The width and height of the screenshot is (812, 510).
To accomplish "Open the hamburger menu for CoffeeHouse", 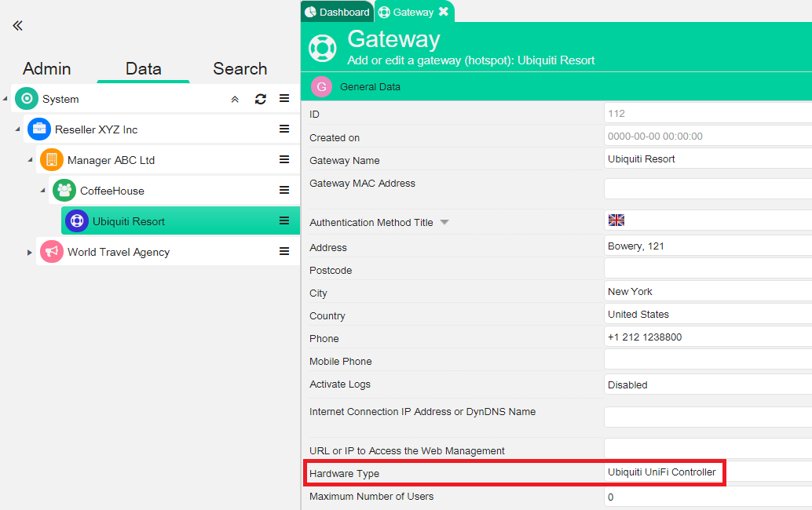I will [x=284, y=191].
